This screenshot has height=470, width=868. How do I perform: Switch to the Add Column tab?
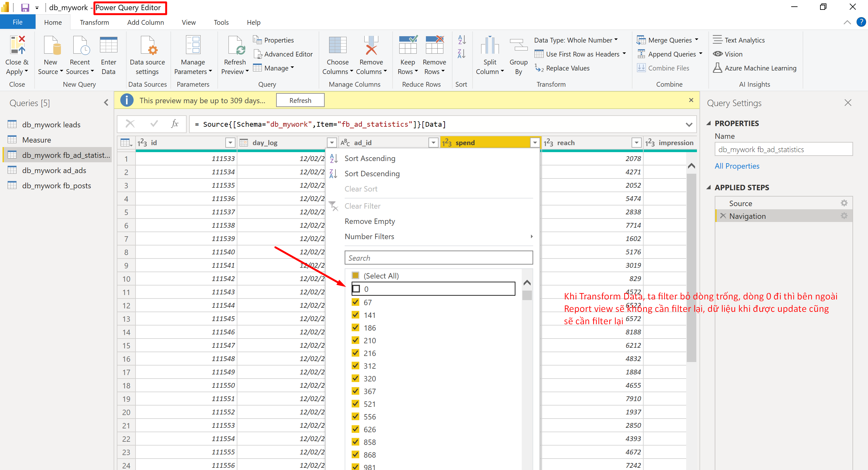[146, 22]
